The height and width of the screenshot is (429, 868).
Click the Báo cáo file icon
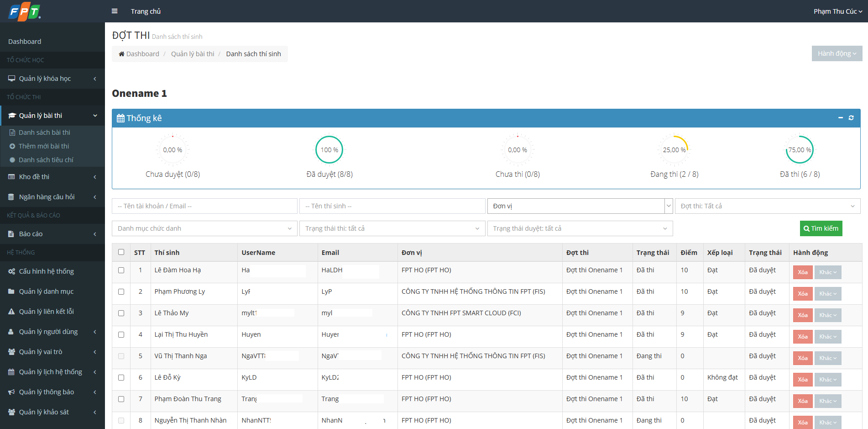click(x=11, y=234)
